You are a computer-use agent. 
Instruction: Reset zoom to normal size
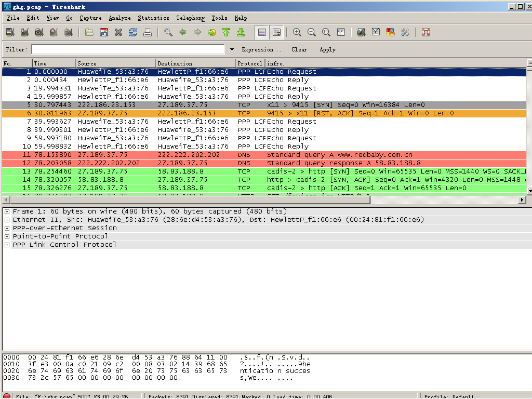[x=326, y=32]
